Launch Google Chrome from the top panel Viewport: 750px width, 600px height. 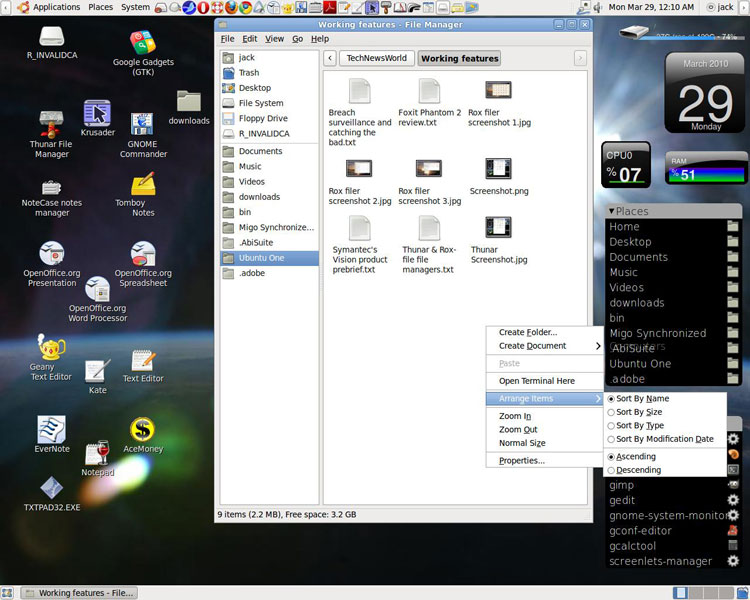tap(246, 7)
